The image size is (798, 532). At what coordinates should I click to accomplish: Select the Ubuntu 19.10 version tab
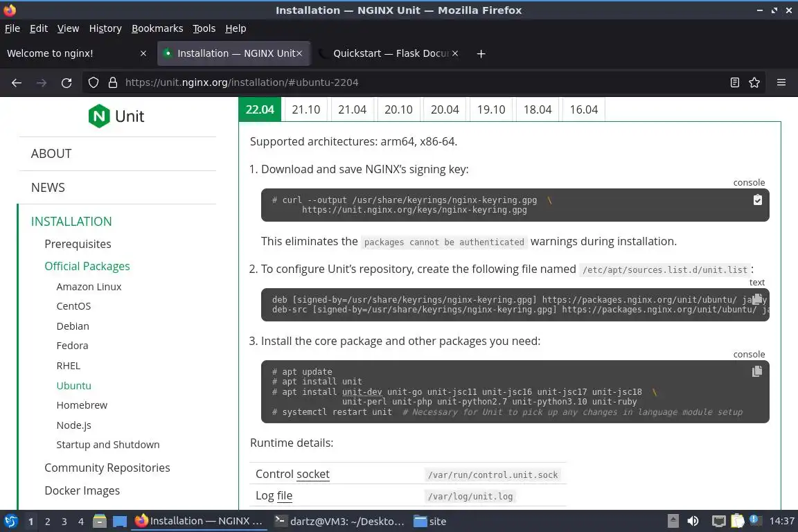(491, 109)
